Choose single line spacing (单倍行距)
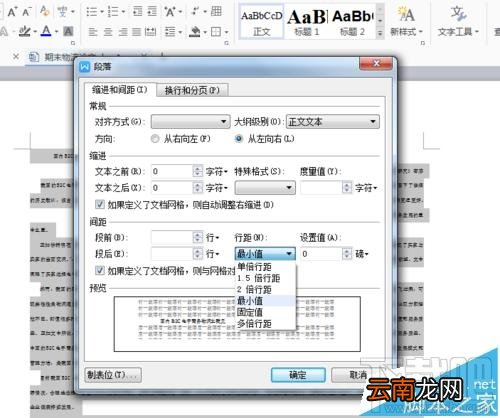Viewport: 500px width, 418px height. pos(265,267)
